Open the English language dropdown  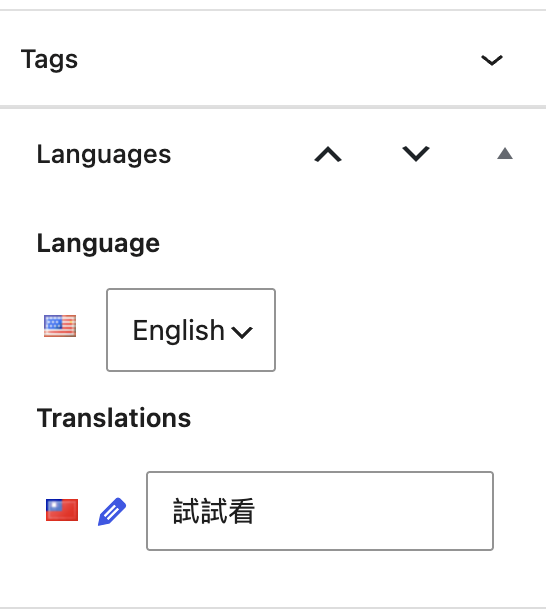pos(191,330)
